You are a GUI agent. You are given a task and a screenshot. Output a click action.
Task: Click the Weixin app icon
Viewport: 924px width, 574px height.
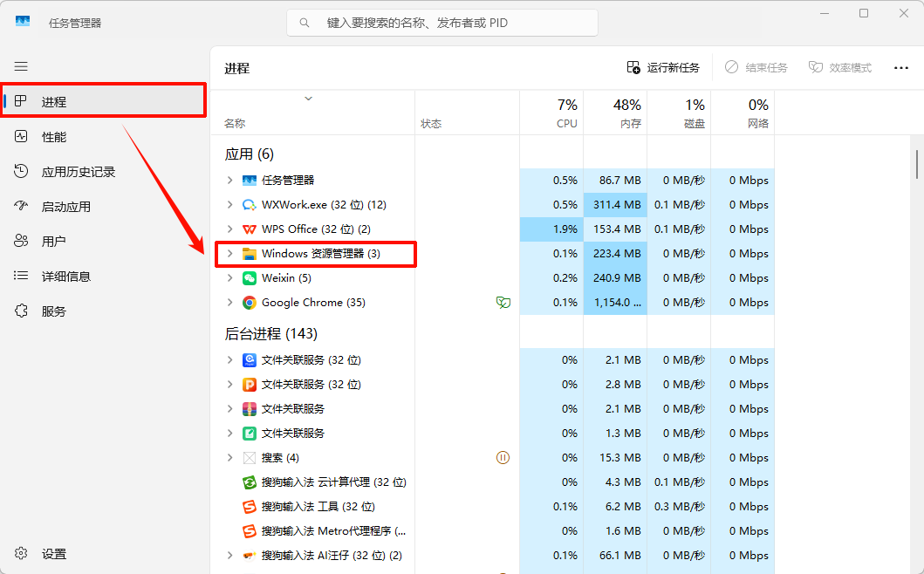click(x=250, y=278)
